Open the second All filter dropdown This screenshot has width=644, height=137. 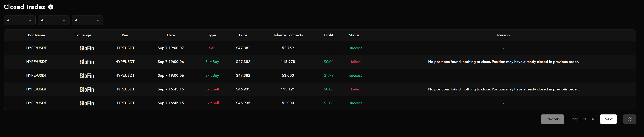click(x=54, y=20)
